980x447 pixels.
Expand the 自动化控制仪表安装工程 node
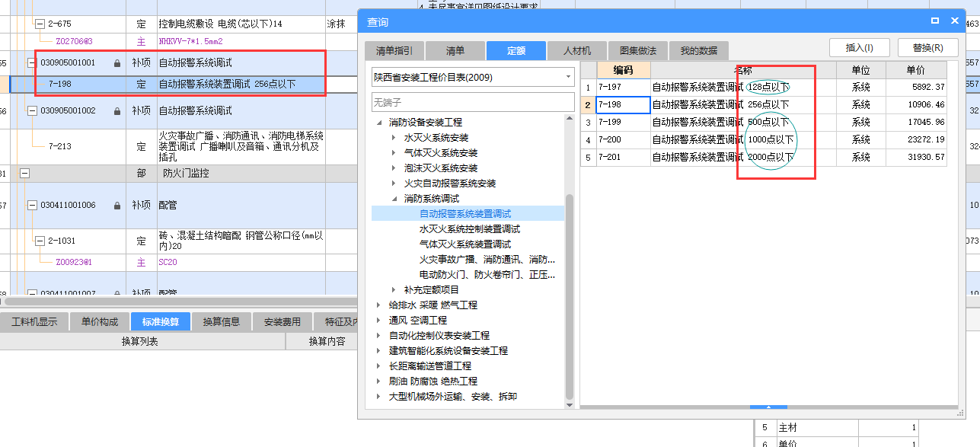pos(379,336)
